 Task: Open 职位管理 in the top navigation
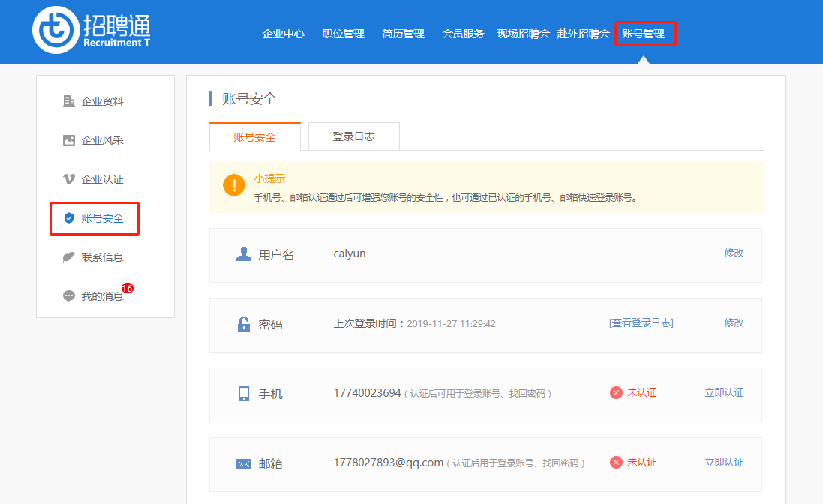[343, 34]
